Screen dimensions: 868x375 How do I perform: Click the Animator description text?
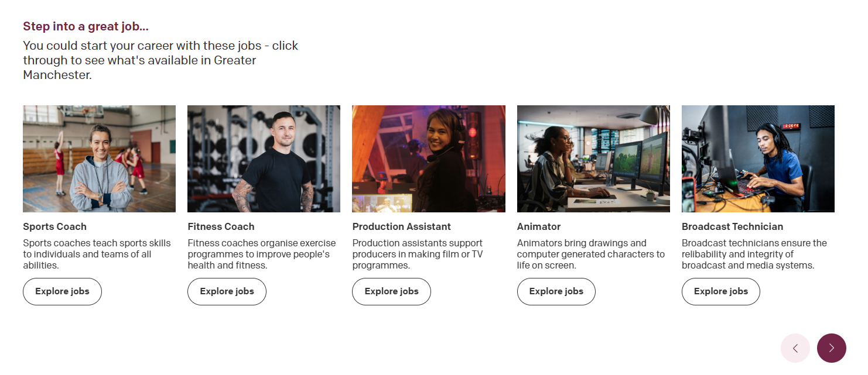pyautogui.click(x=590, y=254)
